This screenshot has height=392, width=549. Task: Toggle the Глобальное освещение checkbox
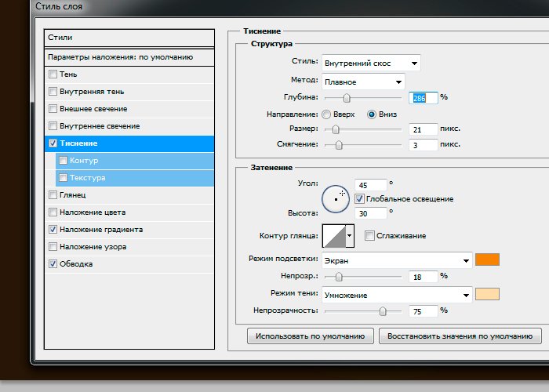click(x=359, y=199)
